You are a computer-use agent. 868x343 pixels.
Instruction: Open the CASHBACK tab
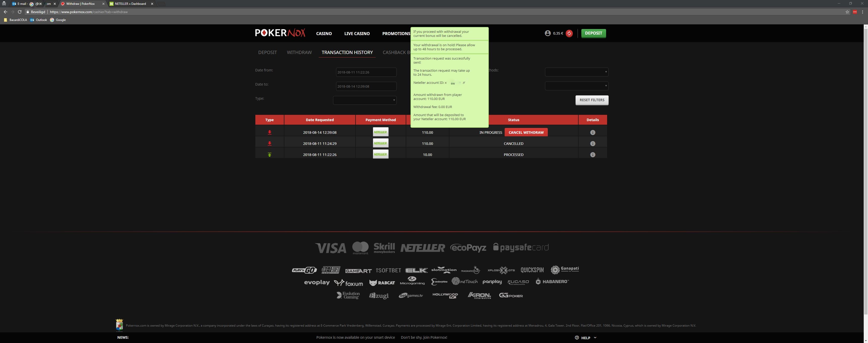pos(396,52)
